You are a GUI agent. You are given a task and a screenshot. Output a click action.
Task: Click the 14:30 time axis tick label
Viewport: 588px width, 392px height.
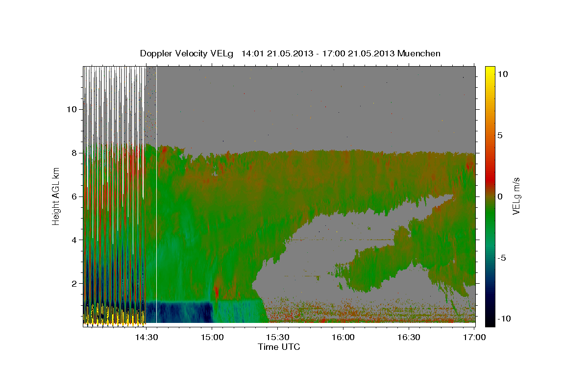click(x=146, y=337)
